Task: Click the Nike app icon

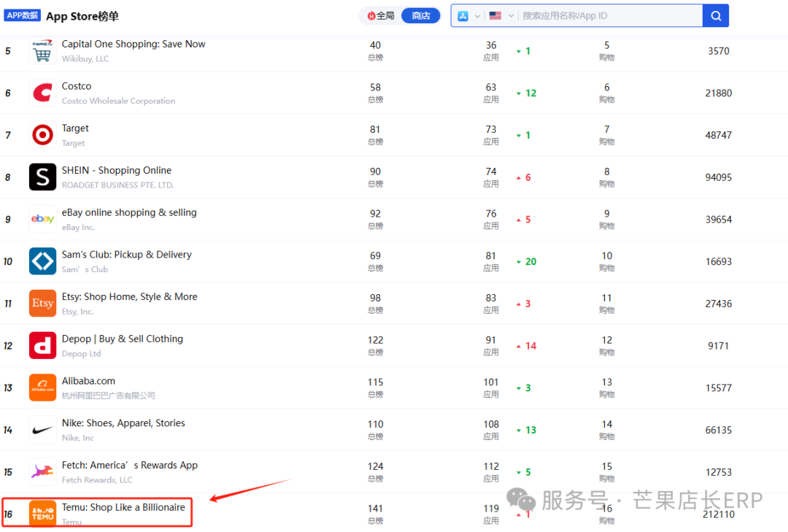Action: click(x=43, y=430)
